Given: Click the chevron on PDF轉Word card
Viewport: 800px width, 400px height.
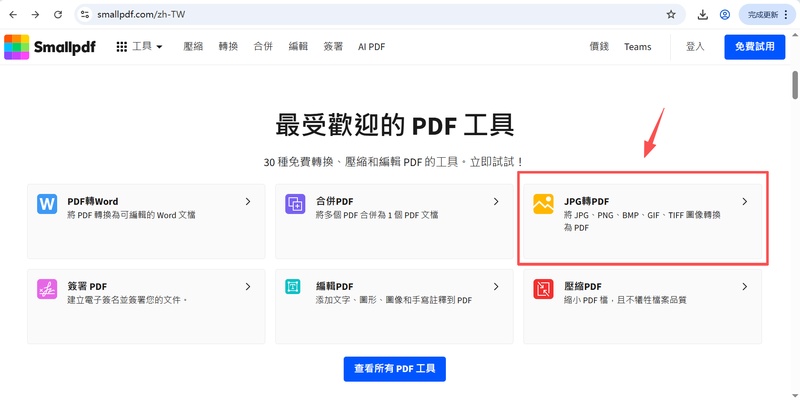Looking at the screenshot, I should point(248,202).
